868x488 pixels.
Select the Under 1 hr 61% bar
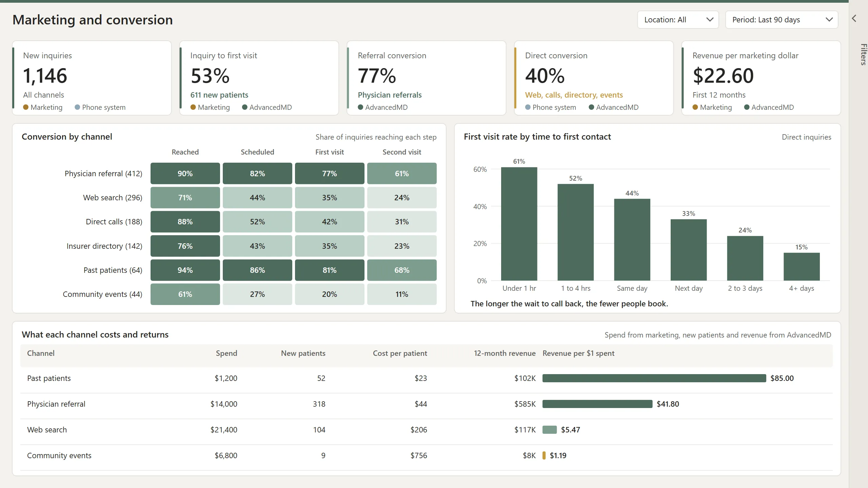click(519, 224)
